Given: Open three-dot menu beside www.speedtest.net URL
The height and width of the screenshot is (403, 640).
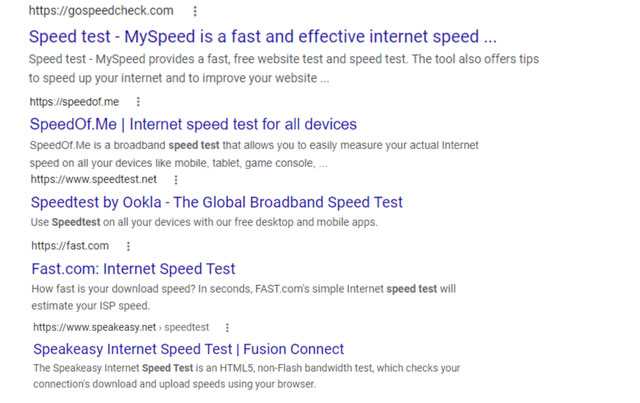Looking at the screenshot, I should [x=176, y=180].
